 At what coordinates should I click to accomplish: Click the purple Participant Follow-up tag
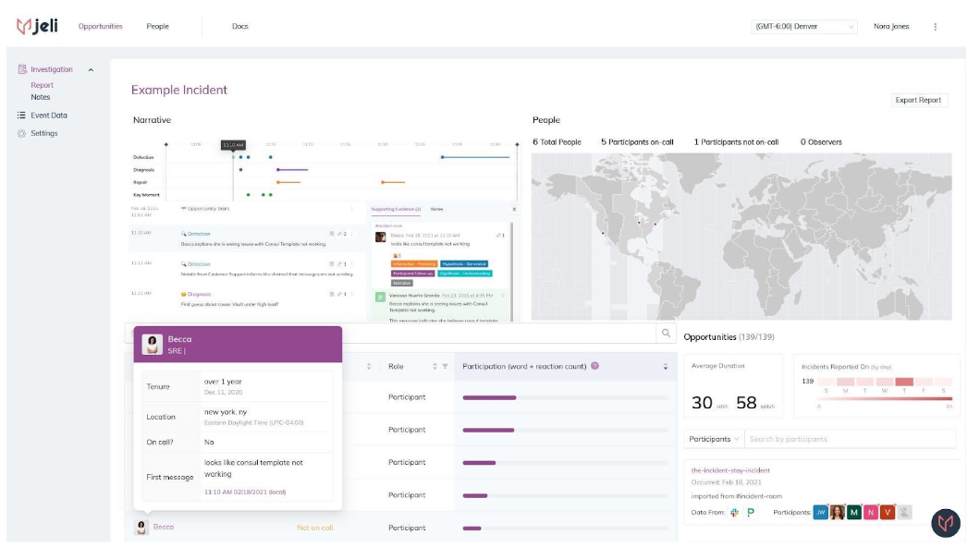pos(413,273)
